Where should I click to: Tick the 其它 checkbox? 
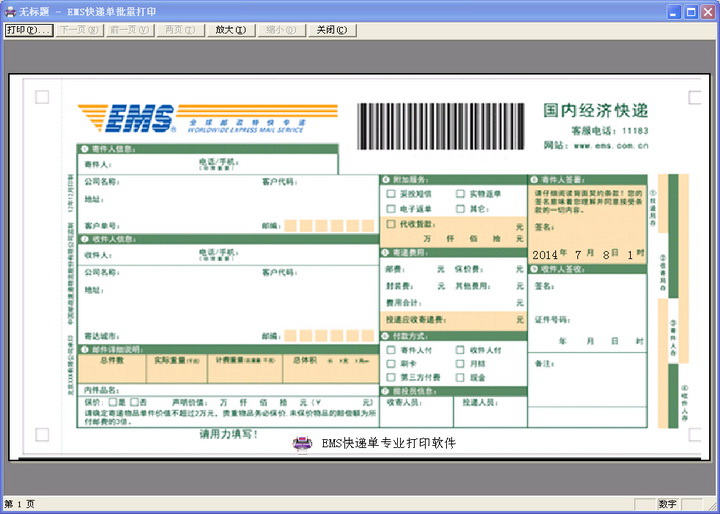[460, 209]
